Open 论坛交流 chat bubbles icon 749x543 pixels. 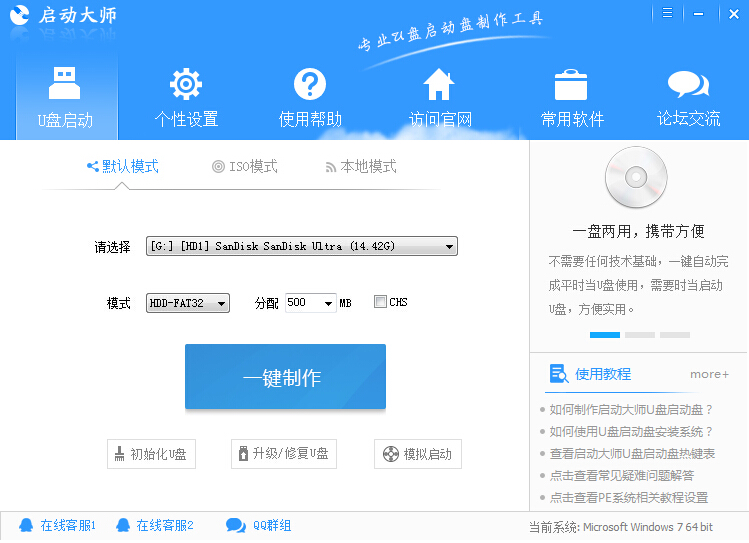(x=688, y=84)
